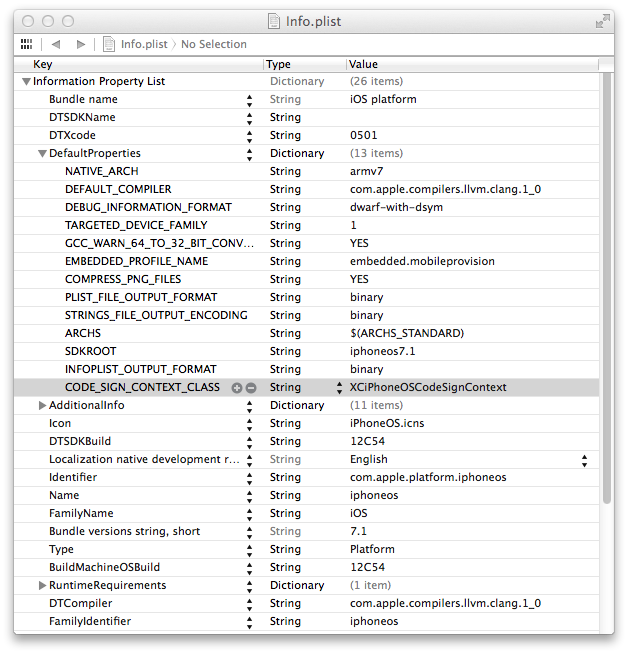Click the value armv7
Screen dimensions: 628x654
(x=367, y=171)
